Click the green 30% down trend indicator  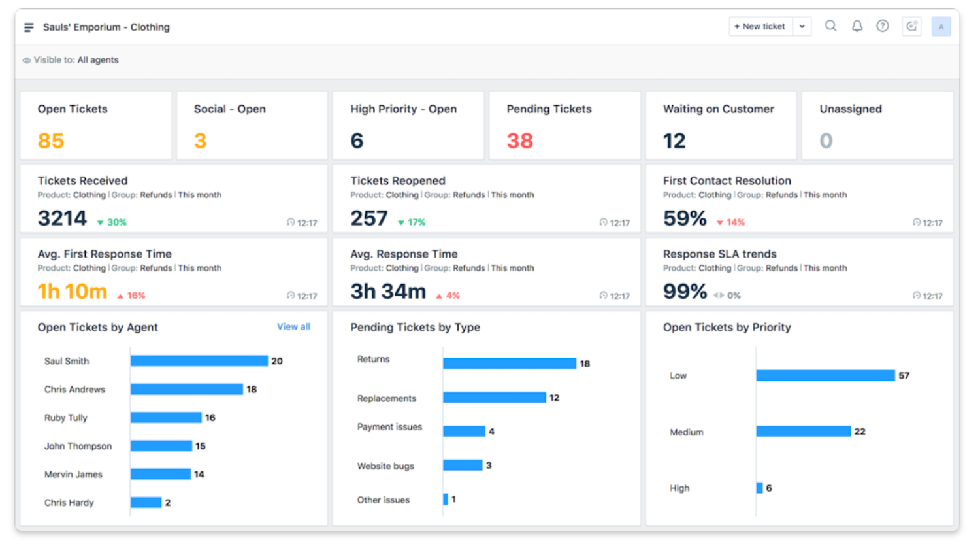click(x=112, y=222)
